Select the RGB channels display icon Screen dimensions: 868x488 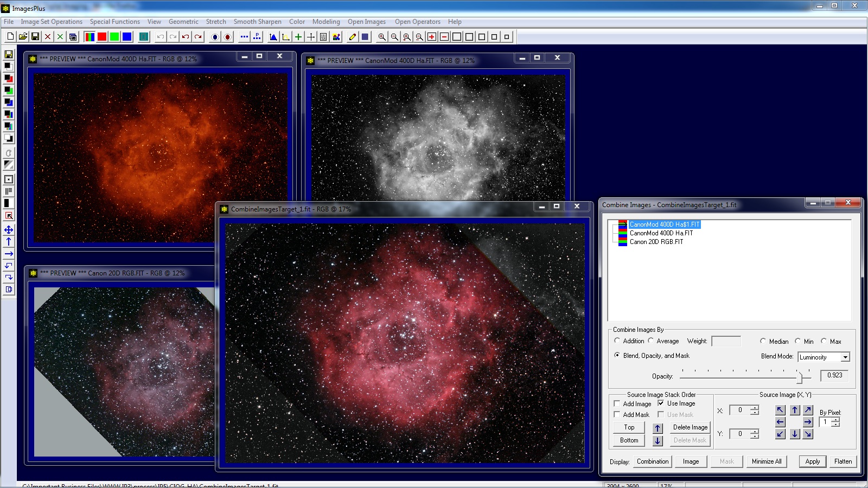tap(90, 37)
